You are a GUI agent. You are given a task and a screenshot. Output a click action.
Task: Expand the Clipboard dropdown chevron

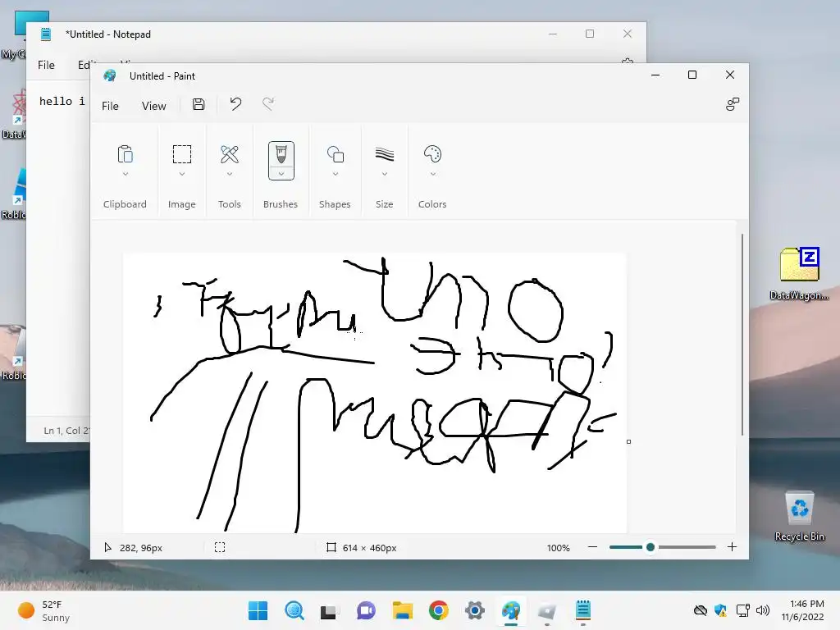[x=126, y=174]
